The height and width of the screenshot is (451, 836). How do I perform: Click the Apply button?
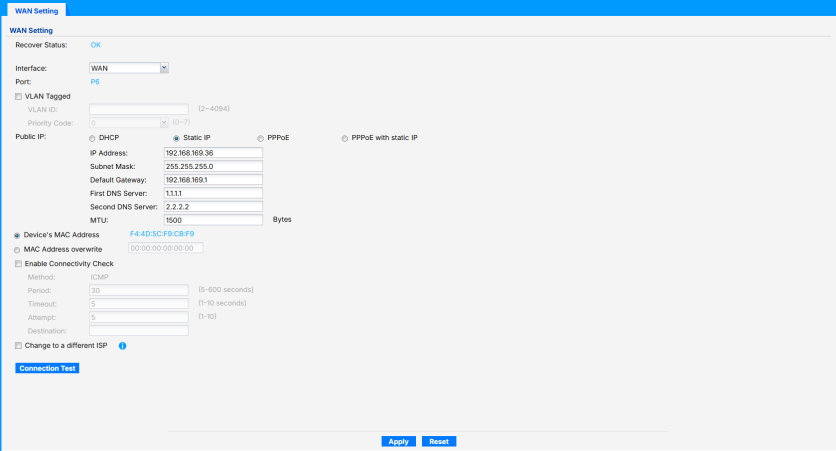tap(398, 441)
